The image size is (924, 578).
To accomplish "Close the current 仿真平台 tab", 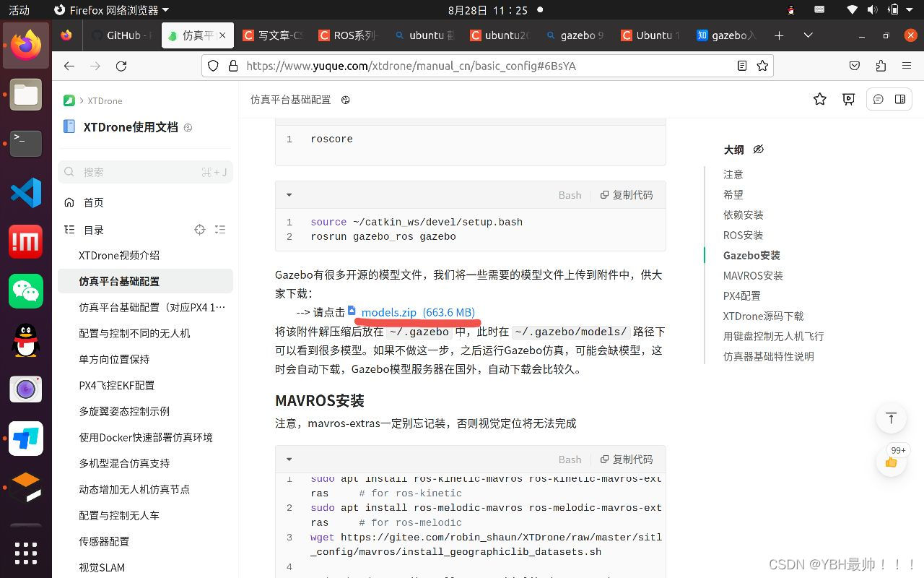I will click(x=222, y=35).
